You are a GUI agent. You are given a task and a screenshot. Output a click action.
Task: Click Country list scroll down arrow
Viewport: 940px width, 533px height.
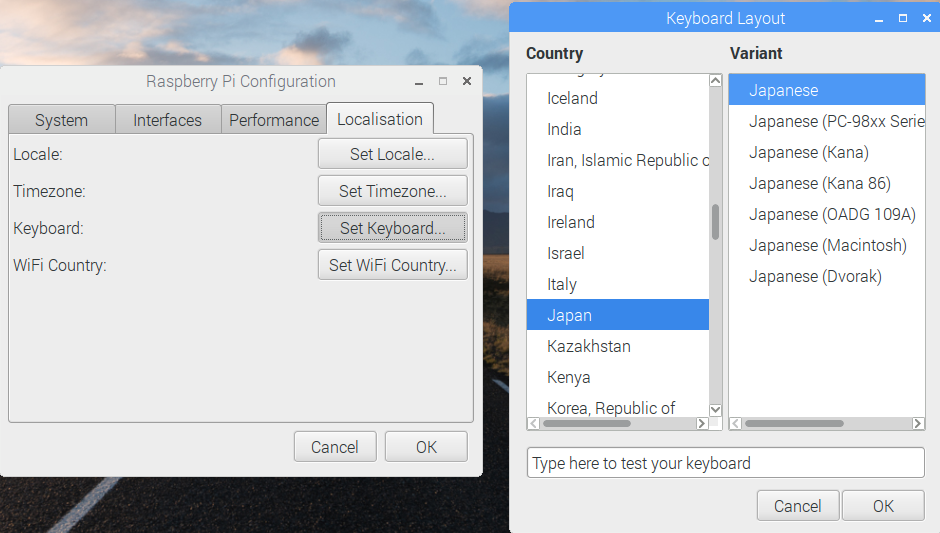tap(715, 410)
